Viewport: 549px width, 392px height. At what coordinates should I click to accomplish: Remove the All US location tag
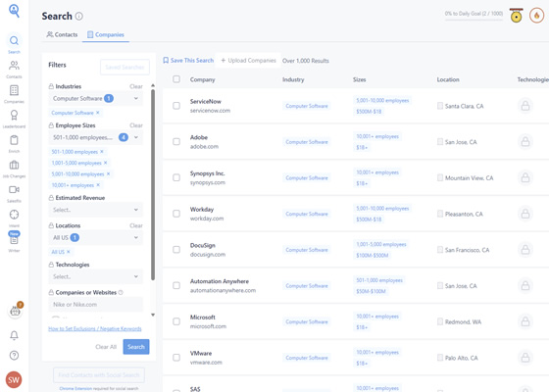[69, 252]
